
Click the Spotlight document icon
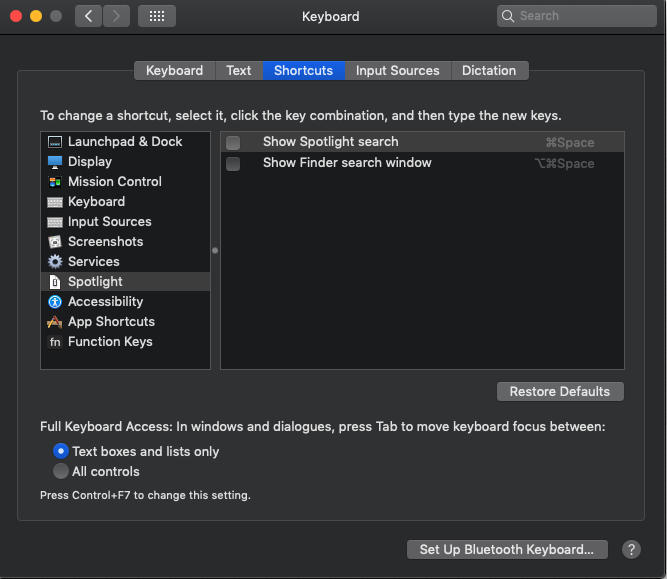point(55,282)
